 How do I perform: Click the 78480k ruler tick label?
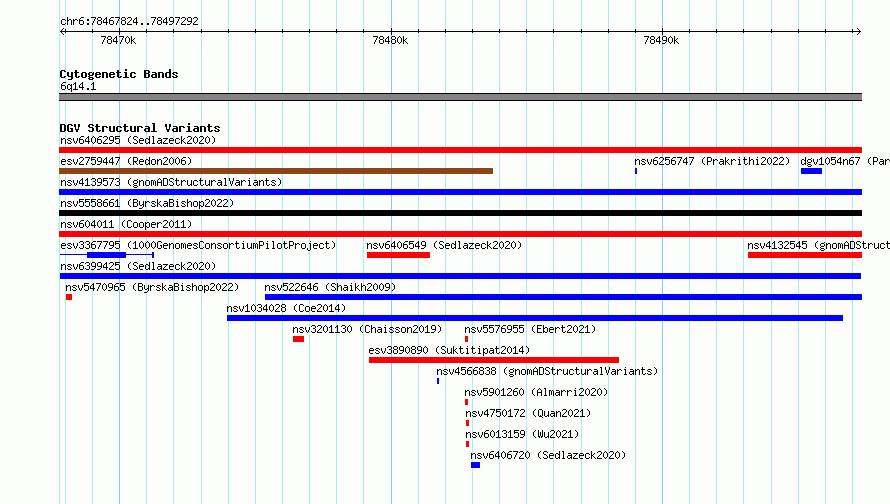[x=390, y=40]
